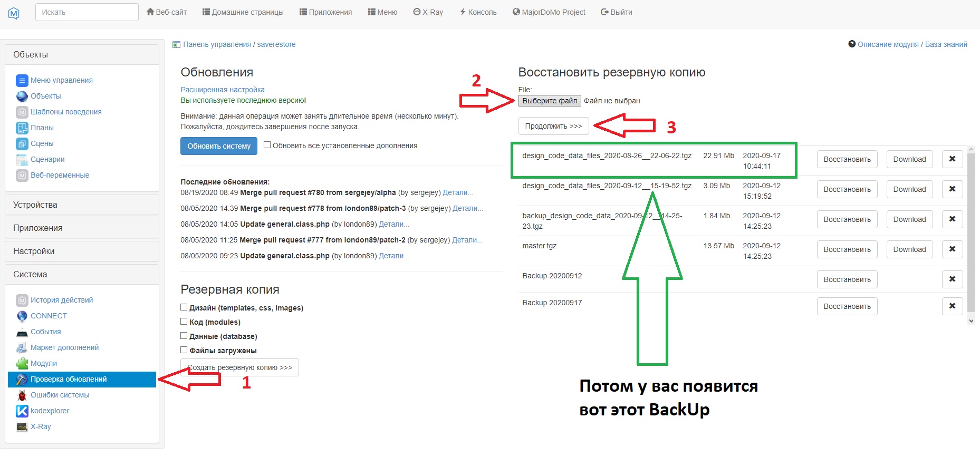Tick the Данные (database) checkbox
This screenshot has width=980, height=466.
coord(184,336)
